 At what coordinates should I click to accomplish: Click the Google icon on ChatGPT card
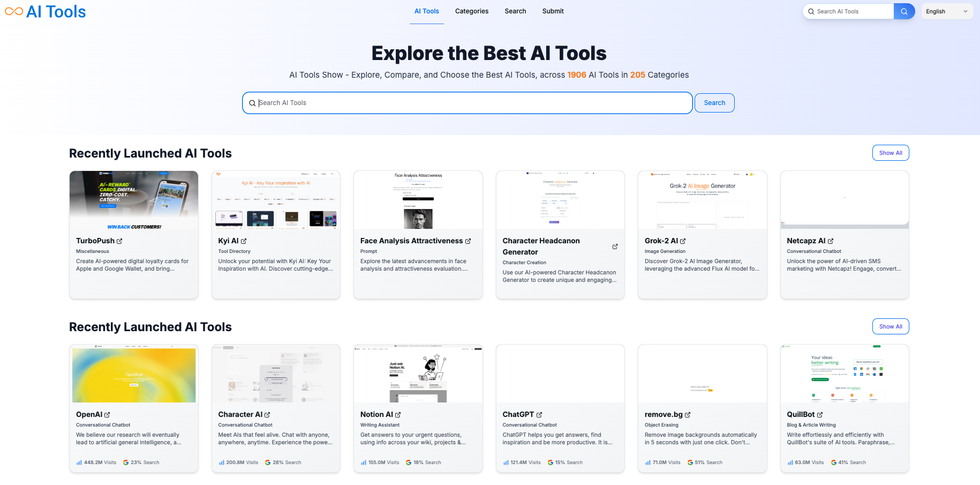[551, 462]
